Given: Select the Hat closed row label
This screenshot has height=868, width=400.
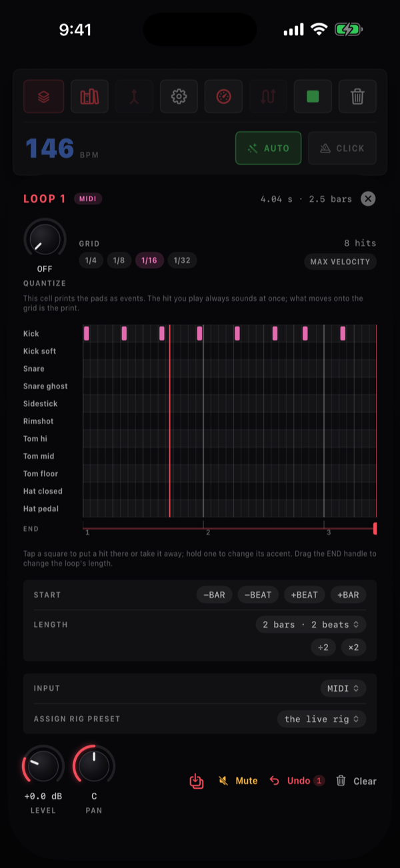Looking at the screenshot, I should pos(43,491).
